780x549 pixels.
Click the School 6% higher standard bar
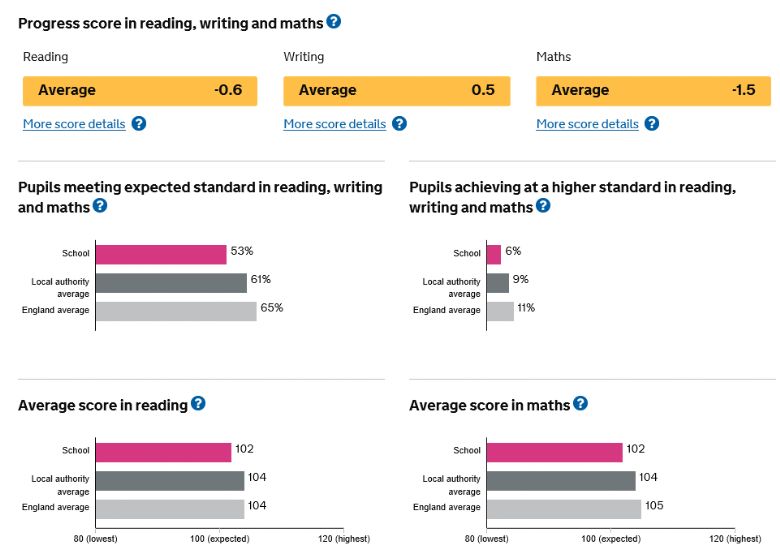point(494,255)
